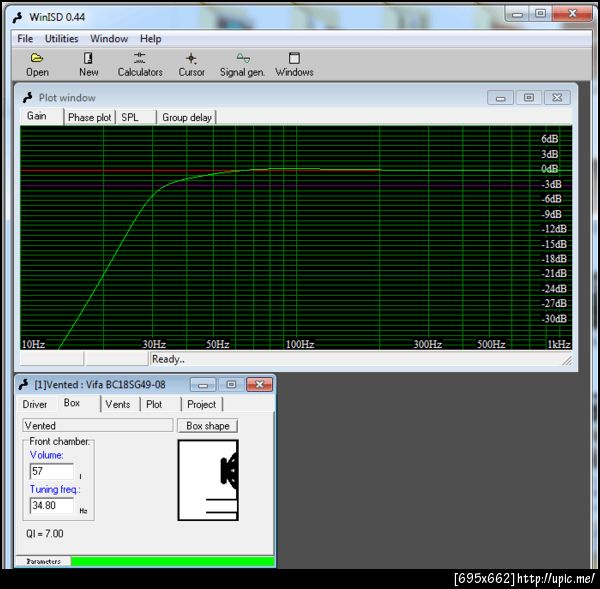Image resolution: width=600 pixels, height=589 pixels.
Task: Click the Volume input field showing 57
Action: [x=52, y=471]
